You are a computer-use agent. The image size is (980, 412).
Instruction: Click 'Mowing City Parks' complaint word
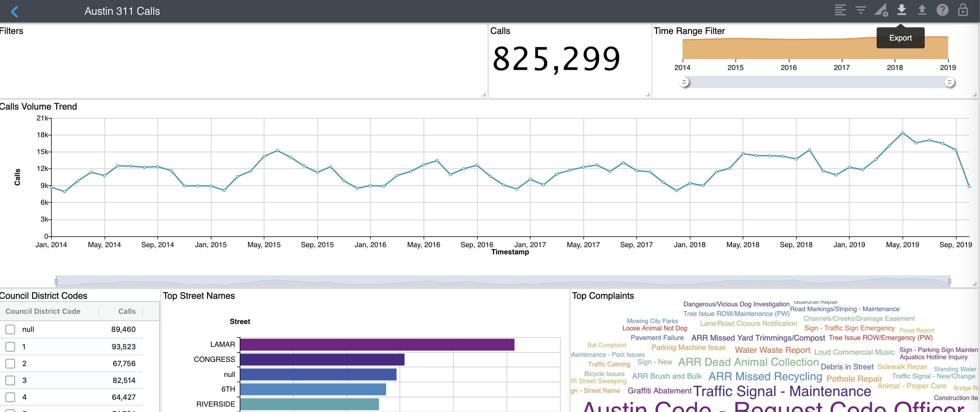click(652, 321)
